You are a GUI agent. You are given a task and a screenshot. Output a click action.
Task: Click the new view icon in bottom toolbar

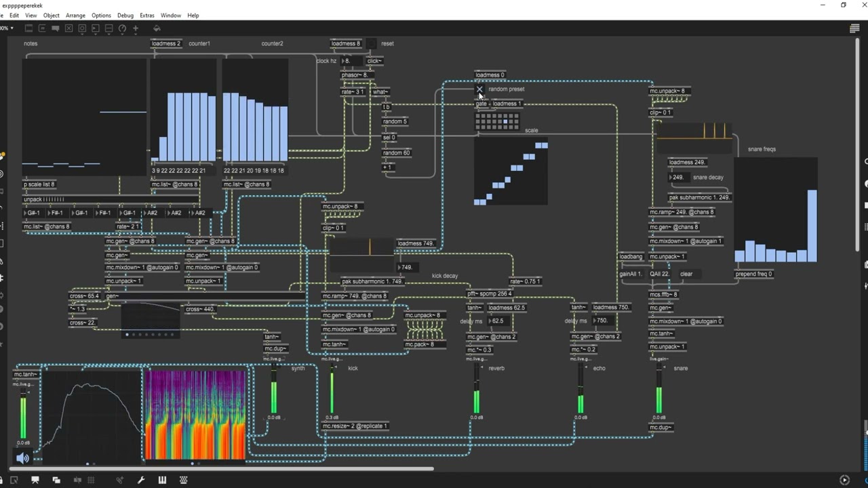tap(14, 480)
